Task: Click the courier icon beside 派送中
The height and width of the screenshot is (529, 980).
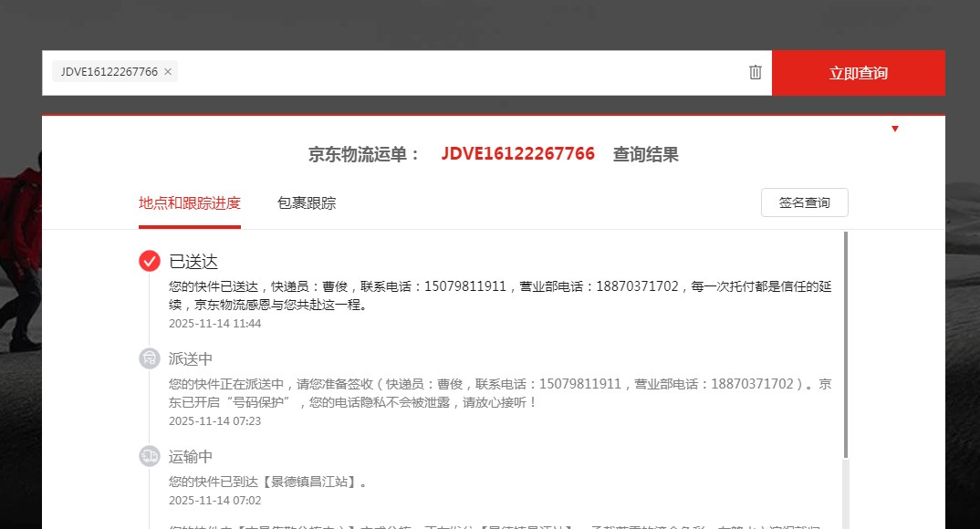Action: pos(150,358)
